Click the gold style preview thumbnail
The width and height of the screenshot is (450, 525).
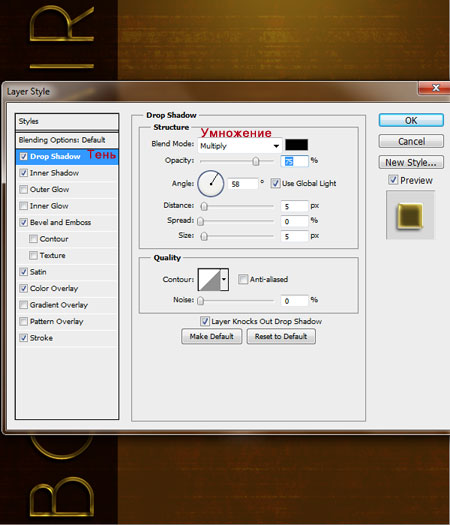click(x=410, y=216)
